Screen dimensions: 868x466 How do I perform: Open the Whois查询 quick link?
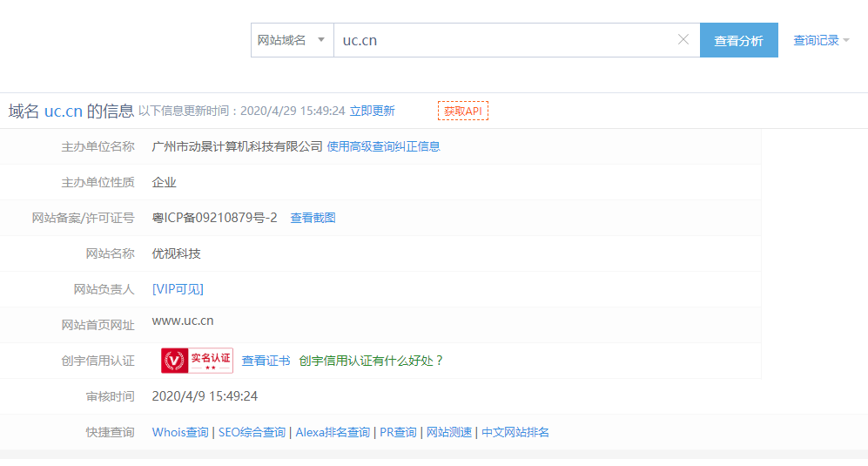[x=180, y=432]
